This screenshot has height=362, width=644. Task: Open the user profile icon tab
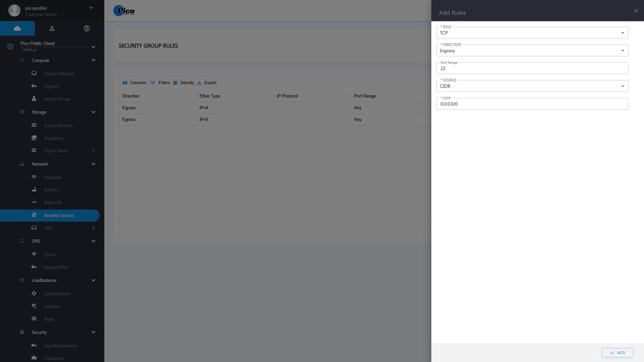(x=52, y=28)
